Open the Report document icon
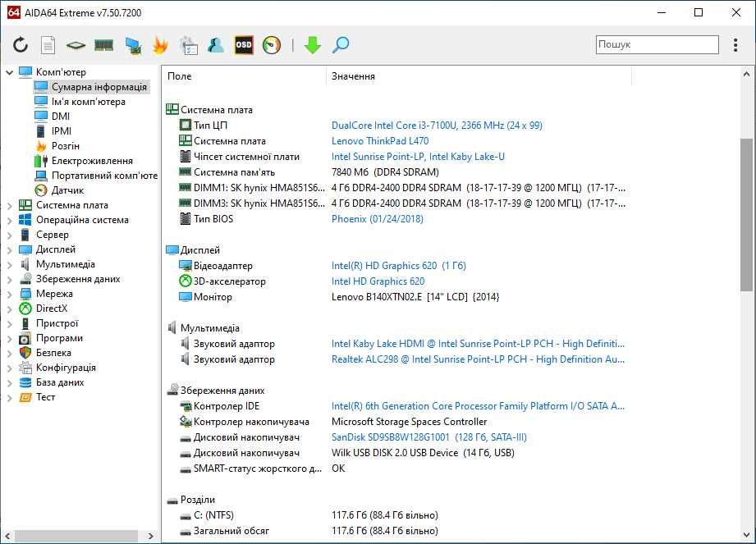The image size is (756, 544). (x=48, y=45)
